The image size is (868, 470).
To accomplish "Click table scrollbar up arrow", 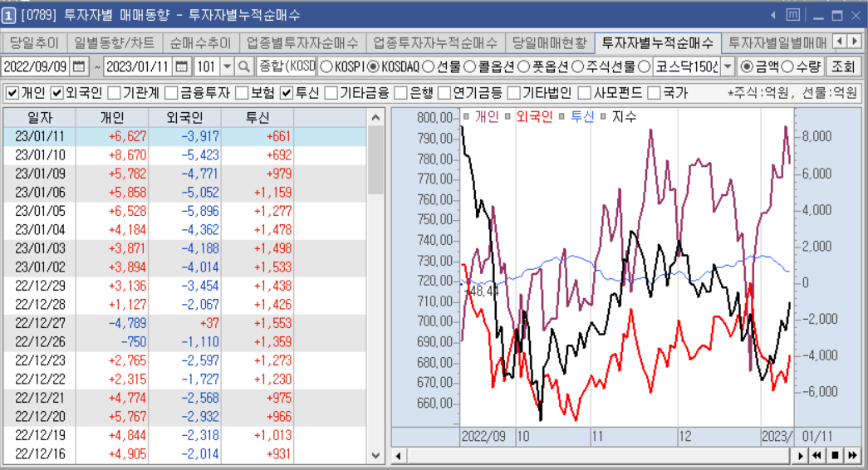I will pyautogui.click(x=376, y=117).
